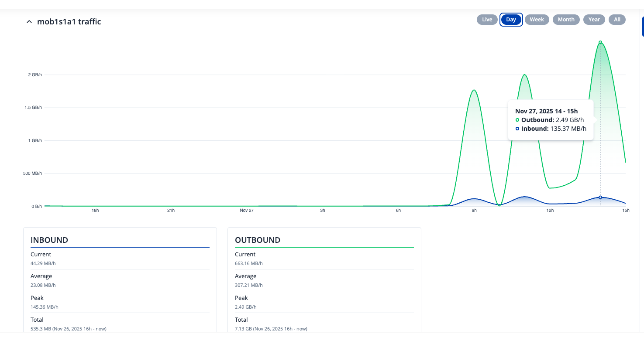This screenshot has height=337, width=644.
Task: Select the Day time range
Action: pos(511,20)
